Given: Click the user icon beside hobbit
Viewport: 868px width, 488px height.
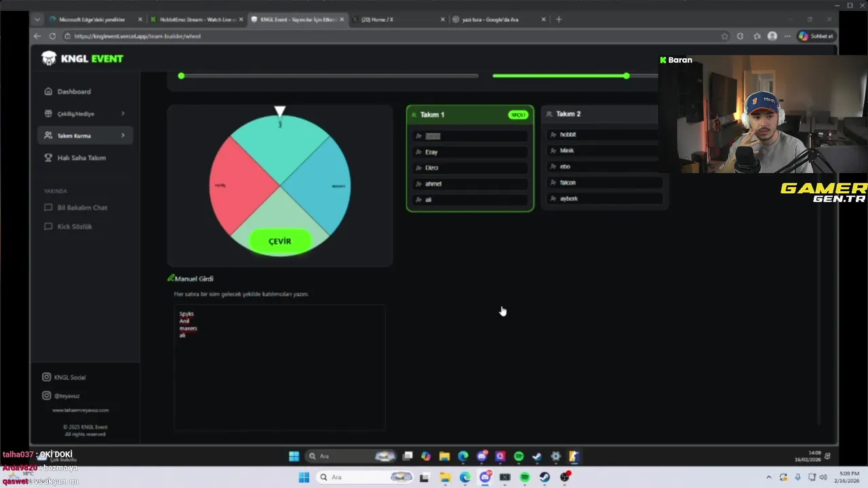Looking at the screenshot, I should [x=553, y=135].
